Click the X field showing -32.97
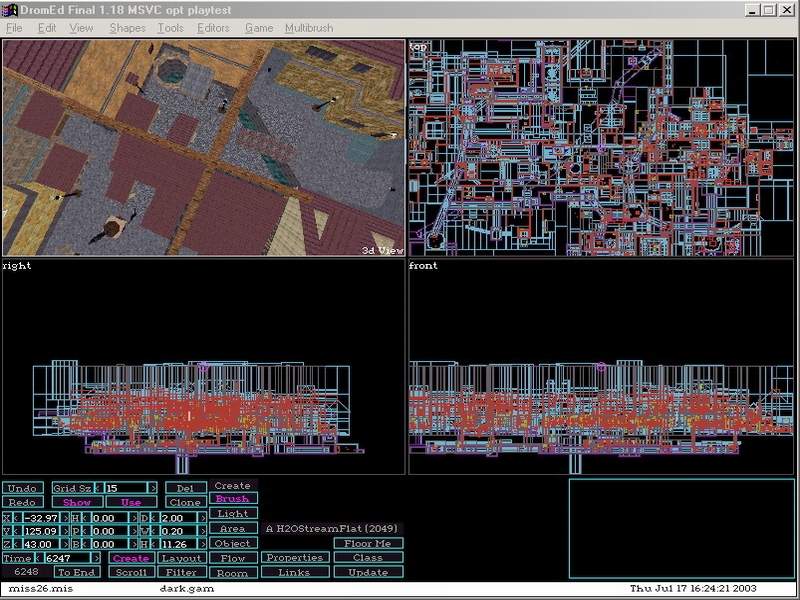Viewport: 800px width, 600px height. coord(41,518)
